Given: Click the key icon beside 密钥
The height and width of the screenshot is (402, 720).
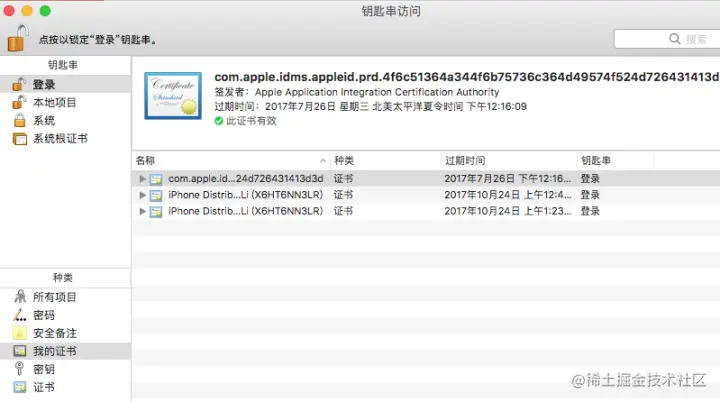Looking at the screenshot, I should coord(19,368).
